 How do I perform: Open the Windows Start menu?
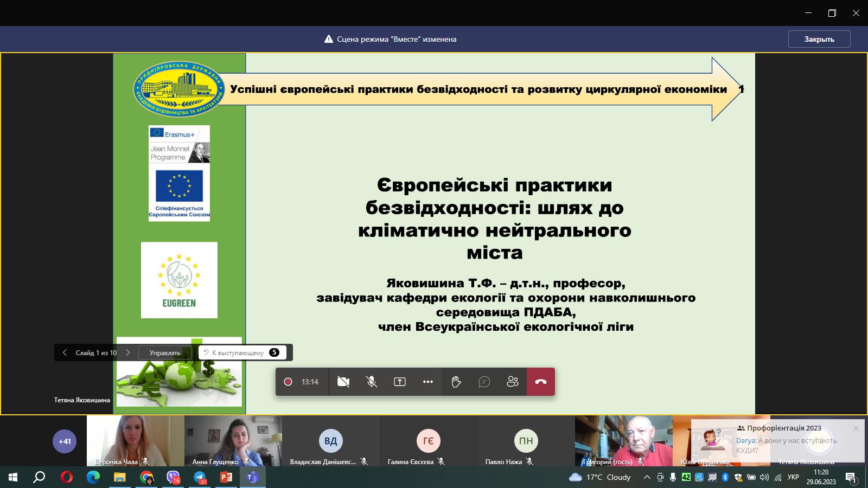(12, 478)
